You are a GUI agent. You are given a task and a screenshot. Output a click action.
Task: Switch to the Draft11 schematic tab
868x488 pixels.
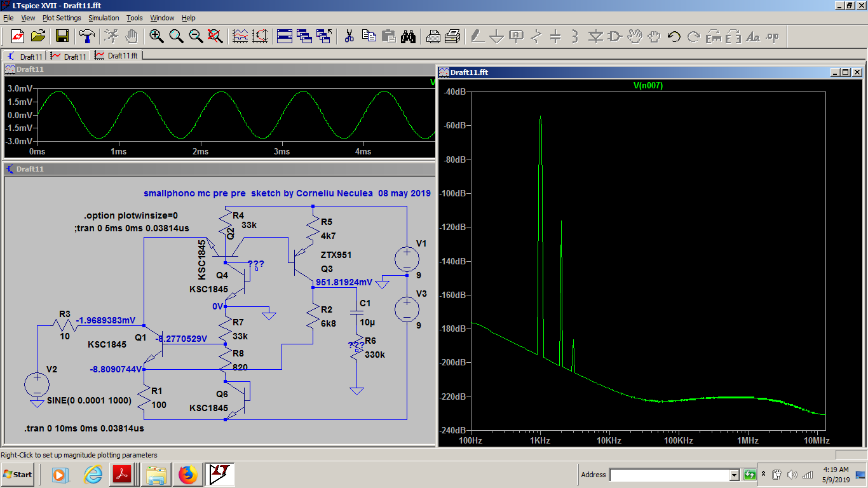(25, 57)
